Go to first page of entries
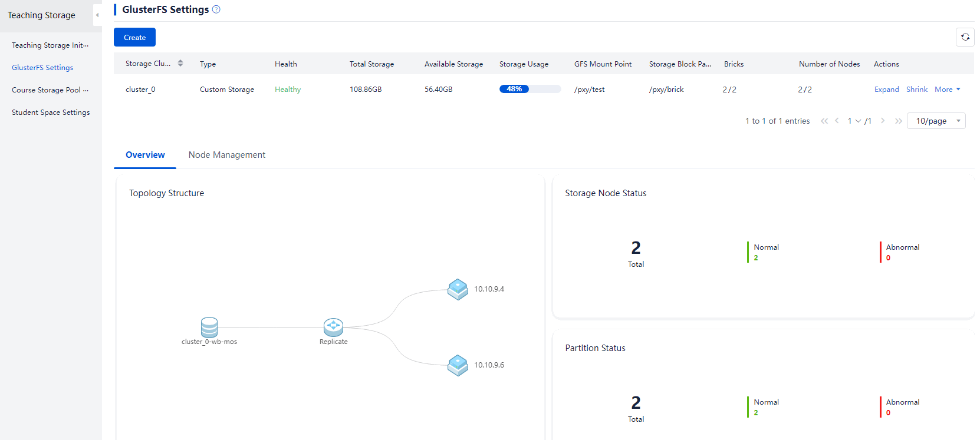980x440 pixels. [824, 121]
